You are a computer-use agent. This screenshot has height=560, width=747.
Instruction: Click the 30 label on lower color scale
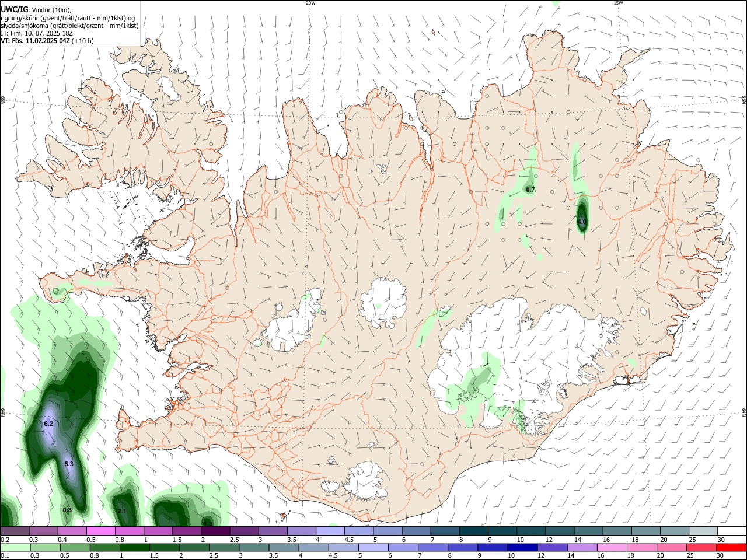point(721,556)
